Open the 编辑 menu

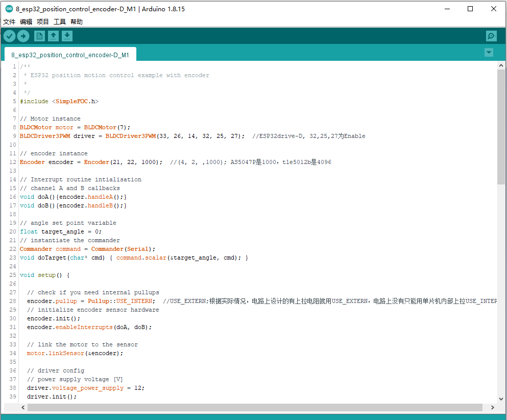(x=26, y=21)
